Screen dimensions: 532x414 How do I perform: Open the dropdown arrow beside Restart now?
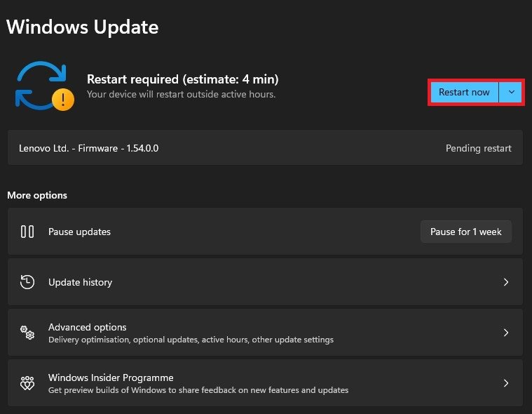coord(511,92)
